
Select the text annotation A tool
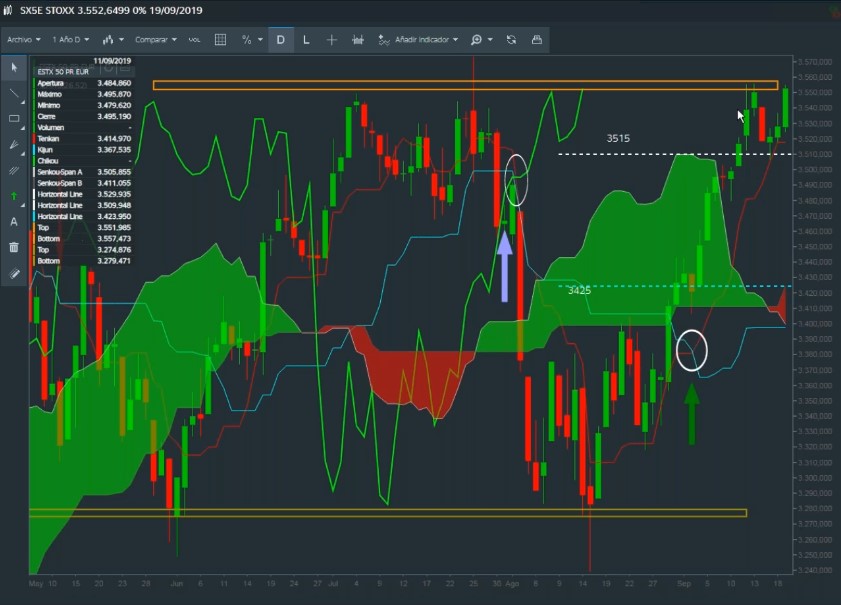[14, 222]
